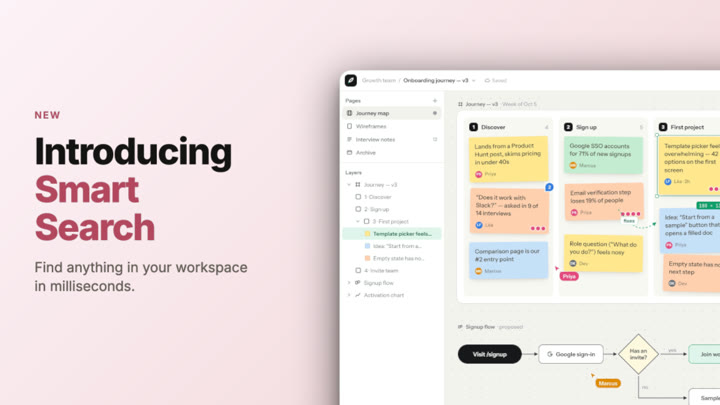Open the blue comment badge on Slack note
Viewport: 720px width, 405px height.
(549, 187)
